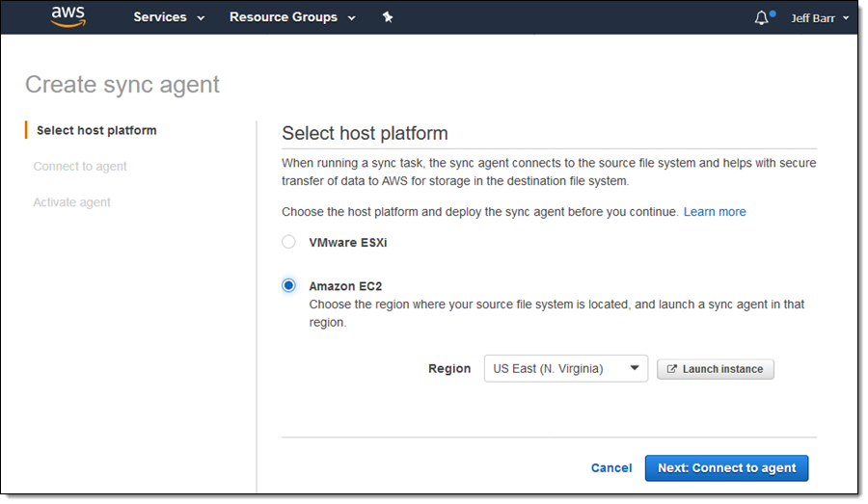Open the Services menu
This screenshot has width=868, height=504.
coord(160,17)
